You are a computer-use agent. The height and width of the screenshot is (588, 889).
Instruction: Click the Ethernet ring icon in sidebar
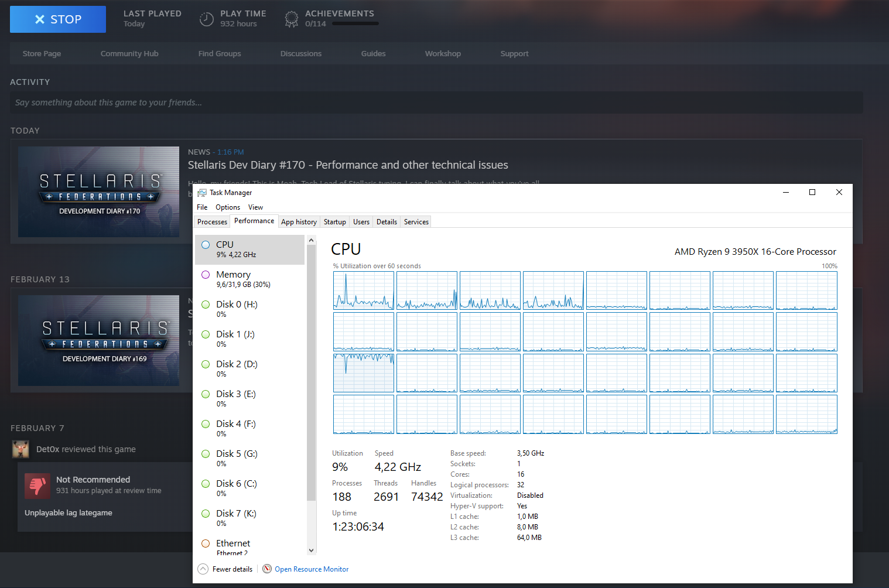click(206, 543)
